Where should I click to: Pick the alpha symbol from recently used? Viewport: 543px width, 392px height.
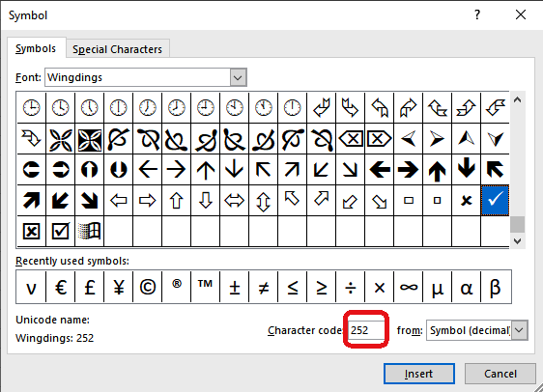pos(466,287)
